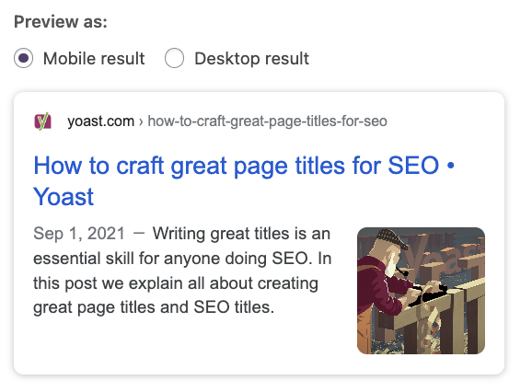Click the Yoast favicon icon
This screenshot has height=392, width=532.
tap(42, 121)
